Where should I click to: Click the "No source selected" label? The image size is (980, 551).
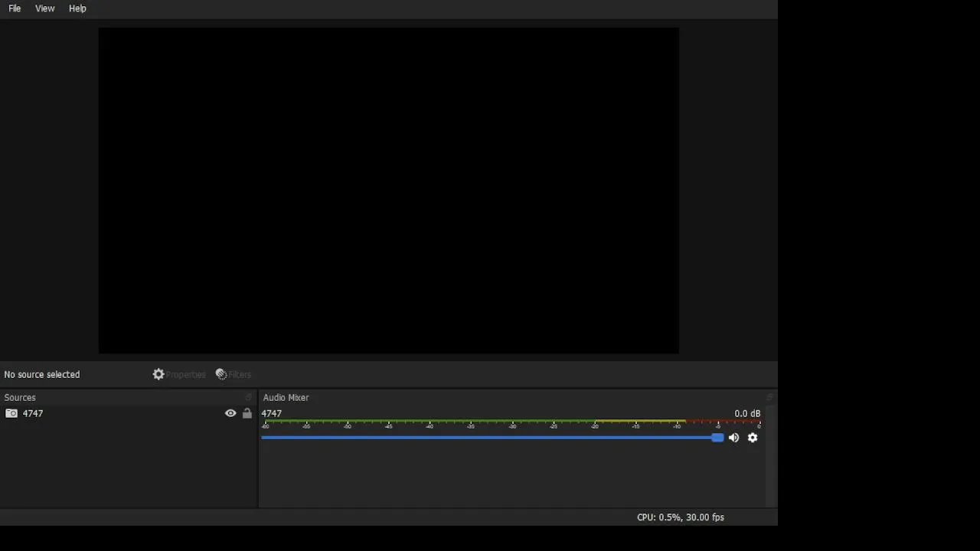42,374
